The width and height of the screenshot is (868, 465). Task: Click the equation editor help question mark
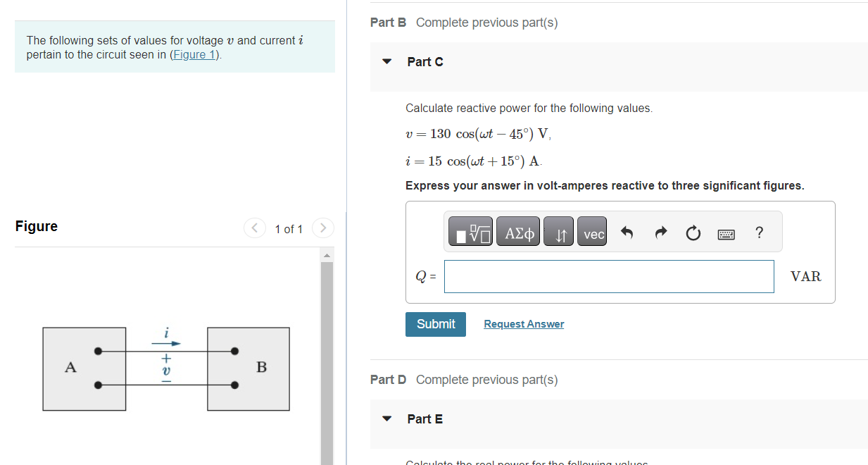click(759, 232)
